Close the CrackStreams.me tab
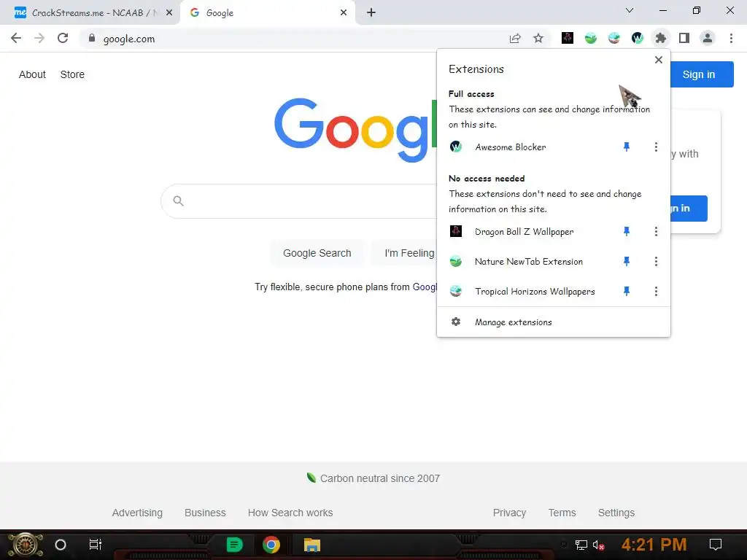This screenshot has height=560, width=747. pos(169,13)
